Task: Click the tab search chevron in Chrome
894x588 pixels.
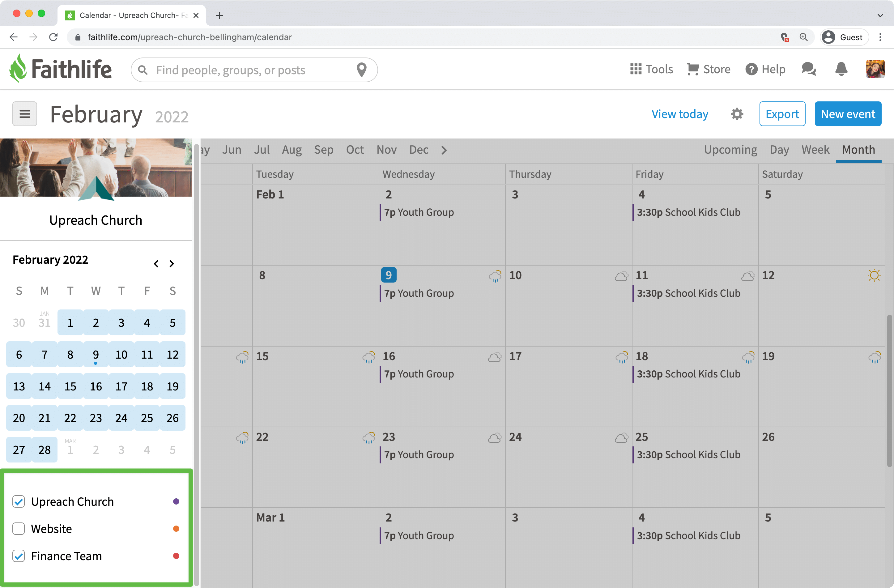Action: click(880, 15)
